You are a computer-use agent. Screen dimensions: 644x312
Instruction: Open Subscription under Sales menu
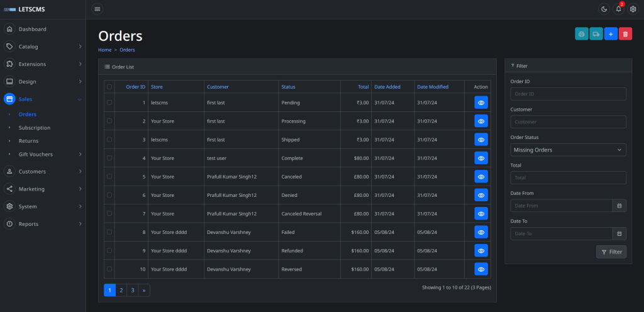[x=35, y=128]
